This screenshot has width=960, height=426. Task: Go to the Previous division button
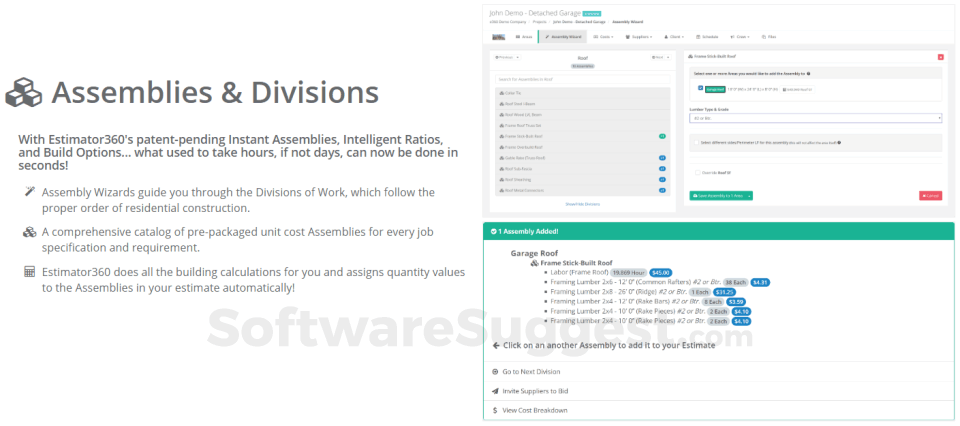505,57
